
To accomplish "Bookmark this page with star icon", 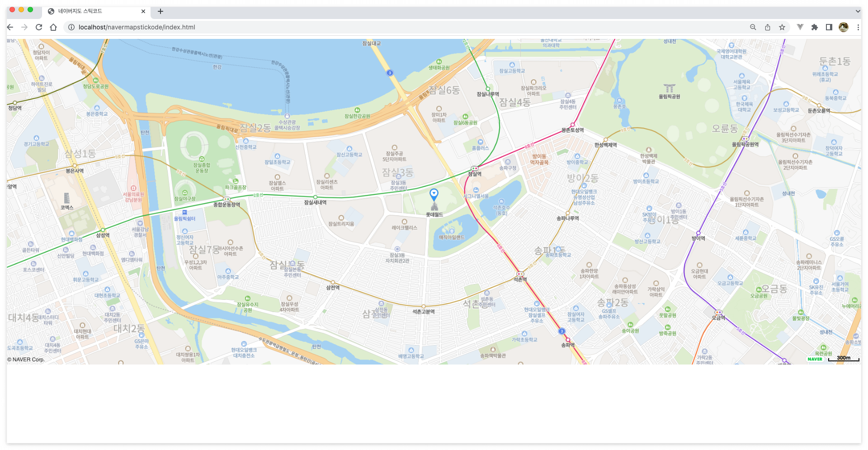I will pyautogui.click(x=782, y=27).
